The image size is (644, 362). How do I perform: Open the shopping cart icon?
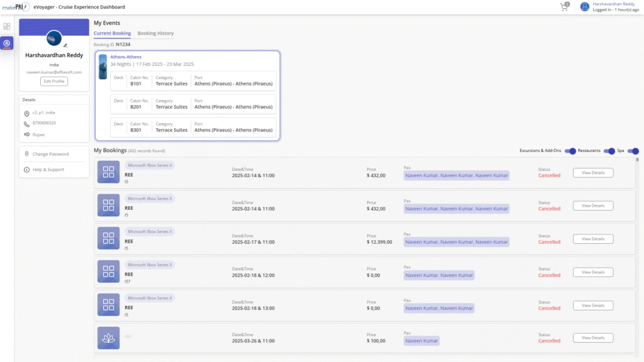(564, 7)
